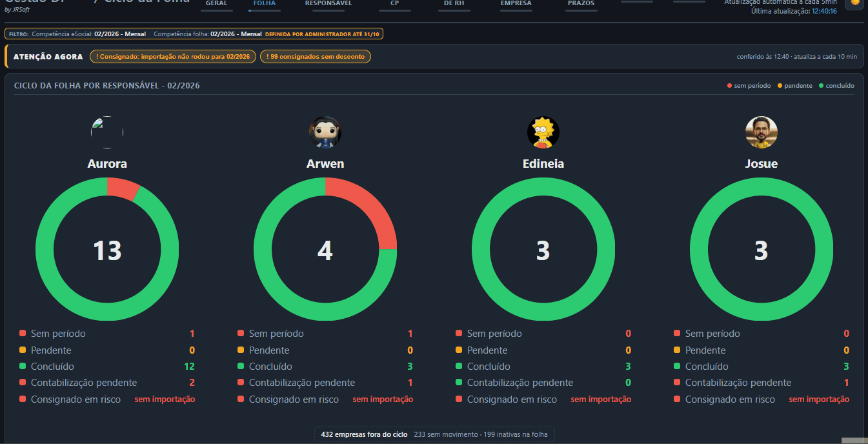The height and width of the screenshot is (444, 868).
Task: Click 'sem importação' under Josue
Action: coord(819,399)
